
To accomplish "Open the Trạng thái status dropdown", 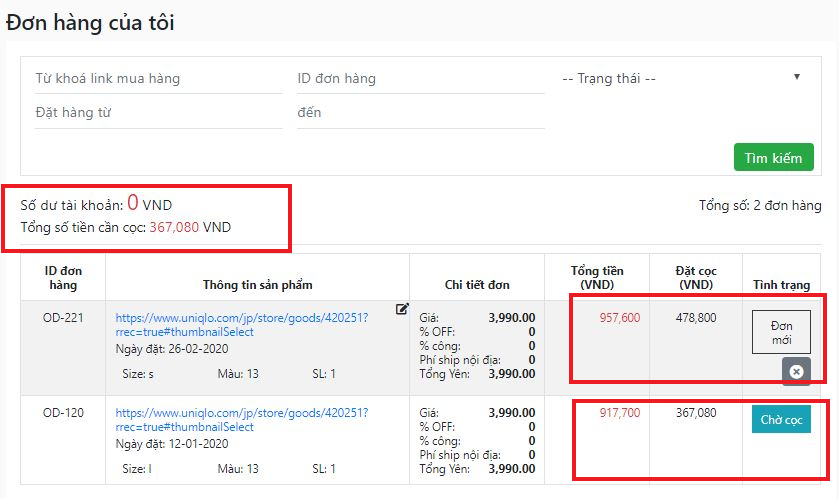I will coord(681,79).
